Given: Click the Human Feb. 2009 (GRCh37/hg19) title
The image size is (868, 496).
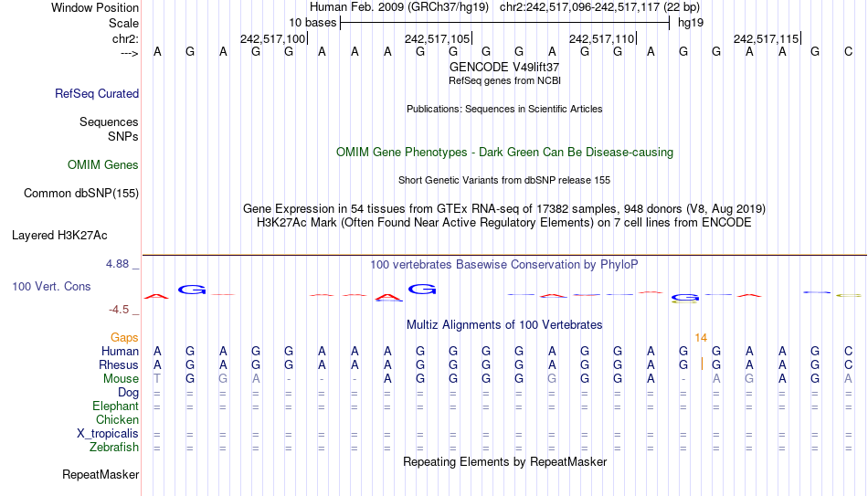Looking at the screenshot, I should click(x=399, y=7).
